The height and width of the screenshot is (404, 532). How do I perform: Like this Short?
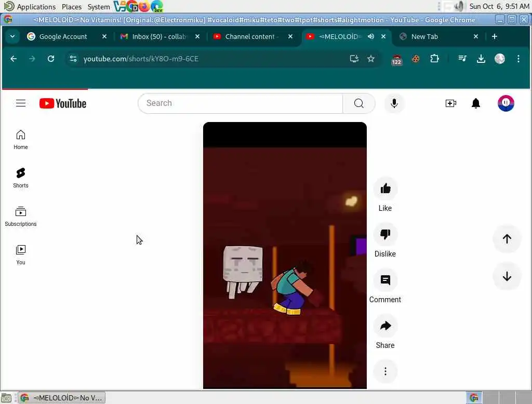(385, 188)
